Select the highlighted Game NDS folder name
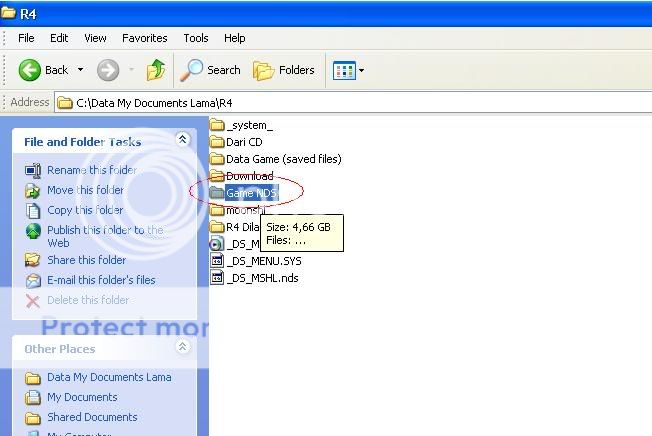This screenshot has height=436, width=652. tap(252, 193)
